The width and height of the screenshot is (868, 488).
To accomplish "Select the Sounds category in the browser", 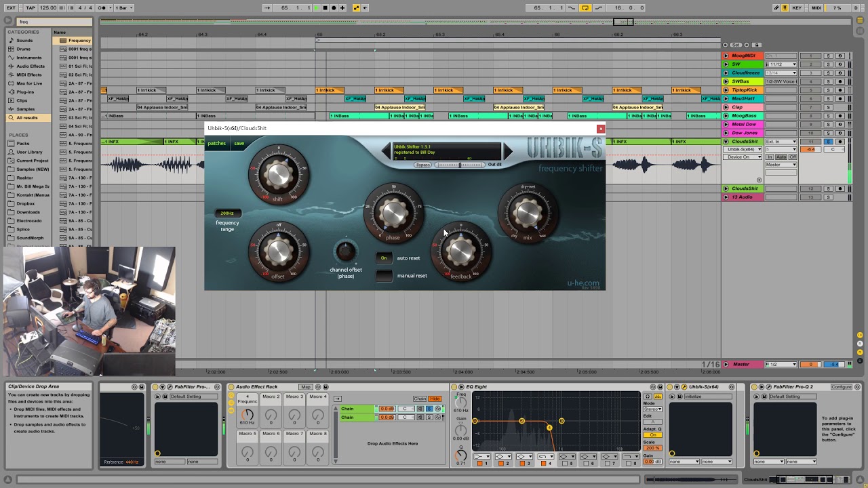I will [x=24, y=41].
